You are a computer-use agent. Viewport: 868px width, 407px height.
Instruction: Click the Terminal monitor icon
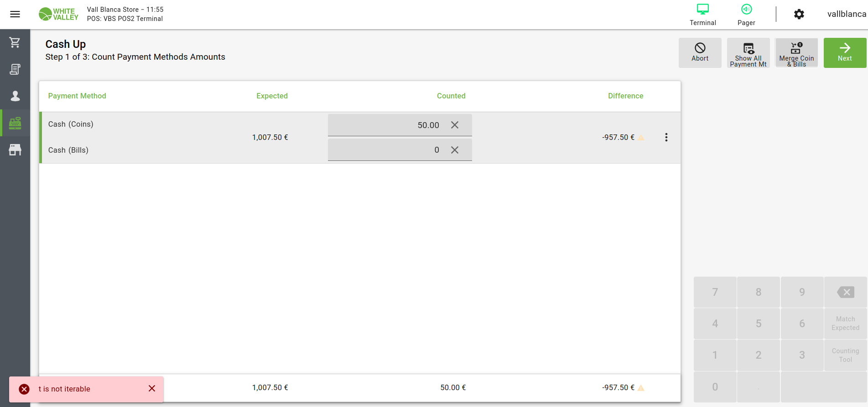tap(703, 10)
